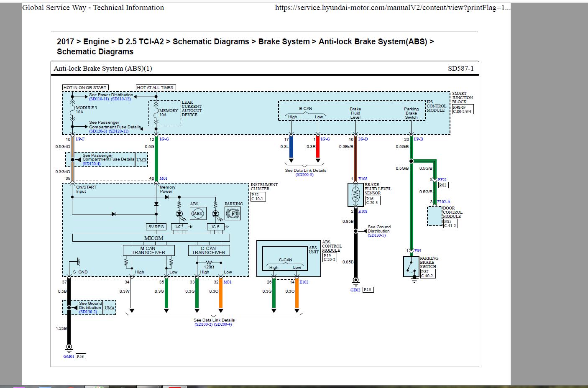
Task: Click the P.53 reference beside GM01
Action: (81, 357)
